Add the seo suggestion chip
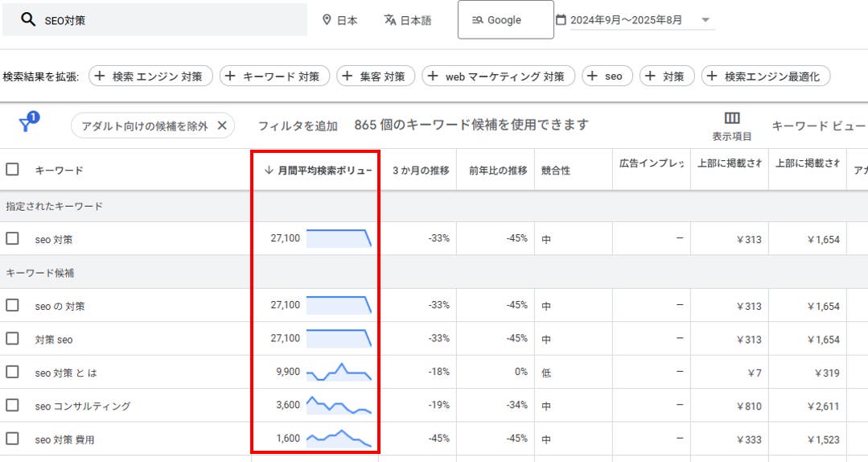The width and height of the screenshot is (868, 462). click(x=607, y=76)
